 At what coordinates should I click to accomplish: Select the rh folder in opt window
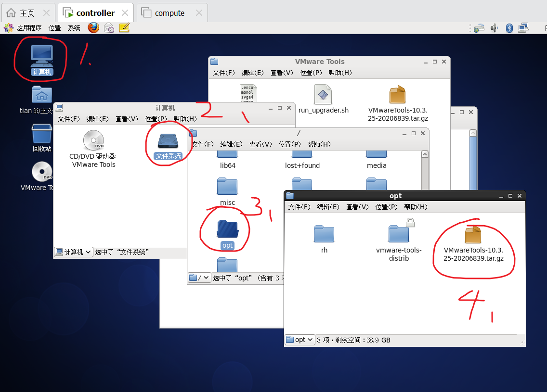point(324,239)
